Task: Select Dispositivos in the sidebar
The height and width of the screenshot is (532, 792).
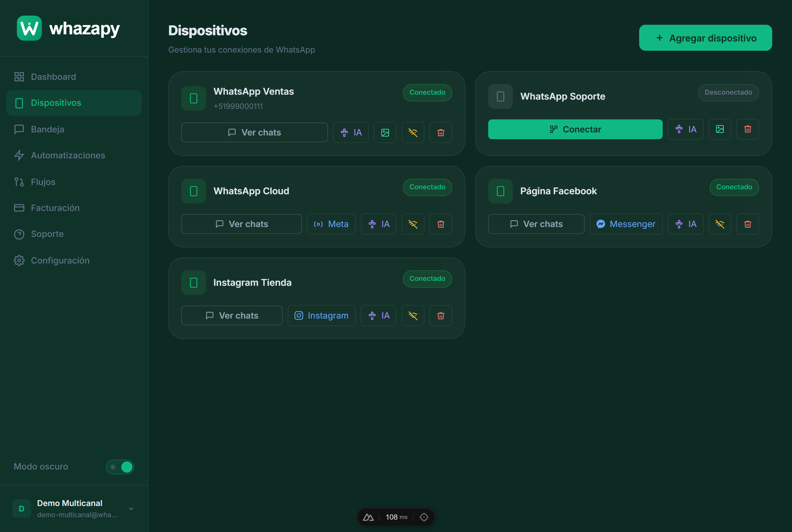Action: coord(74,103)
